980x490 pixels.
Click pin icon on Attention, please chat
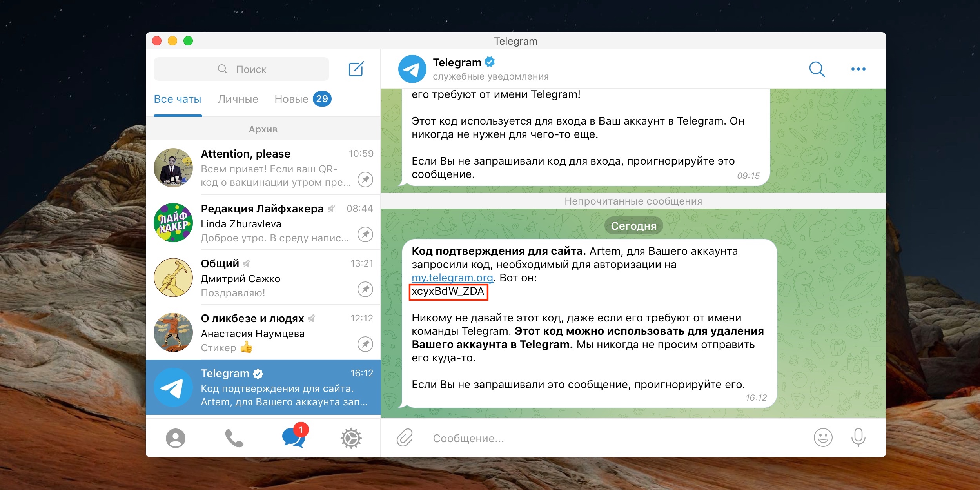[365, 179]
